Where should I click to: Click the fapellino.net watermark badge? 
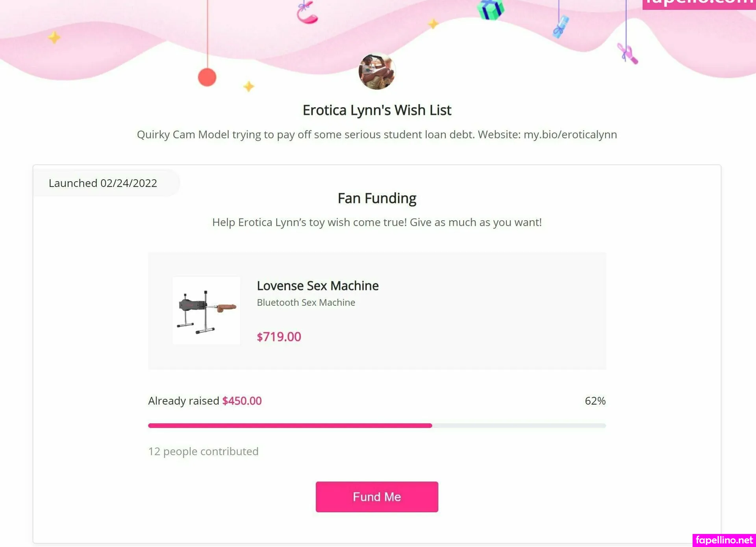[x=724, y=540]
